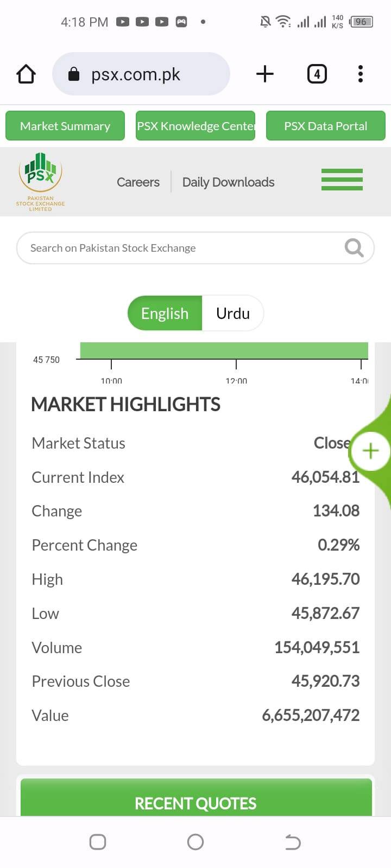Open the Careers link
Screen dimensions: 391x868
pos(138,182)
